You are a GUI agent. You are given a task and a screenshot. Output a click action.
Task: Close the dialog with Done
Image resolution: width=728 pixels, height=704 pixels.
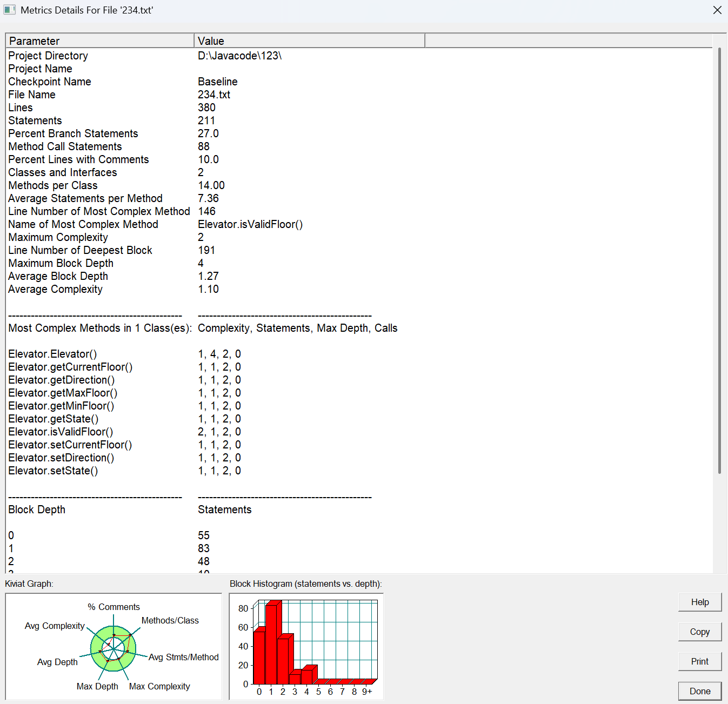point(700,691)
